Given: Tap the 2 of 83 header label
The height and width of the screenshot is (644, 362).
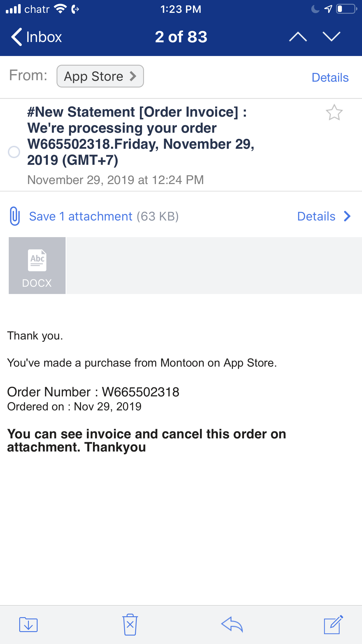Looking at the screenshot, I should pyautogui.click(x=181, y=37).
